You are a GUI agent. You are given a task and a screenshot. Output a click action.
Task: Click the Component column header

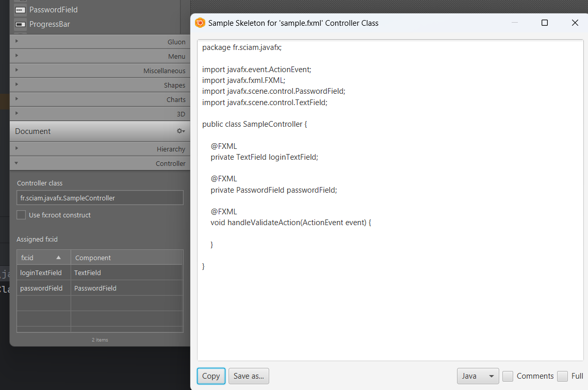pyautogui.click(x=127, y=258)
